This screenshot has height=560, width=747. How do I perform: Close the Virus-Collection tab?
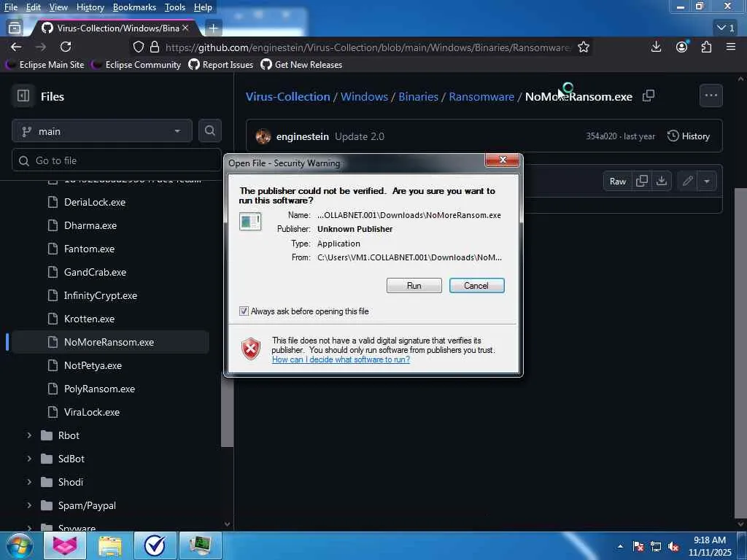(185, 28)
